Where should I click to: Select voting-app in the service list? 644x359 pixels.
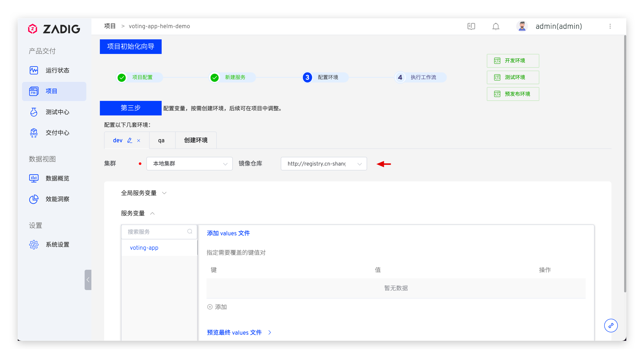point(144,248)
